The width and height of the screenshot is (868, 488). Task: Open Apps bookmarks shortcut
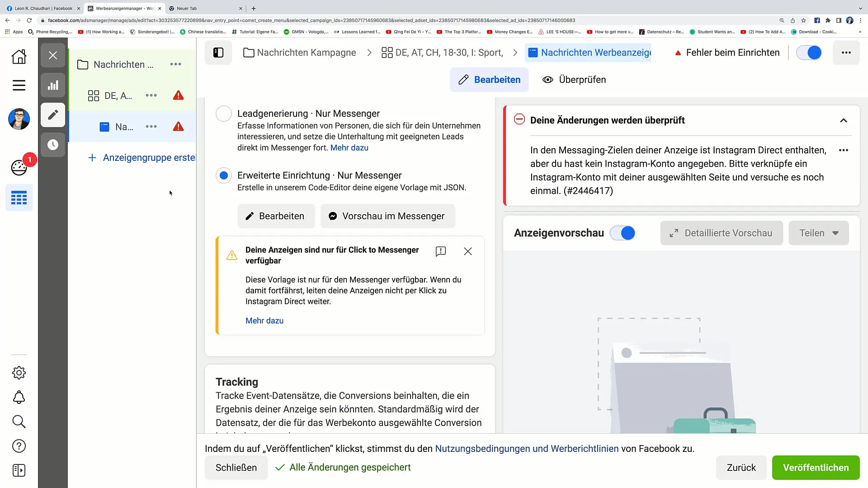14,32
